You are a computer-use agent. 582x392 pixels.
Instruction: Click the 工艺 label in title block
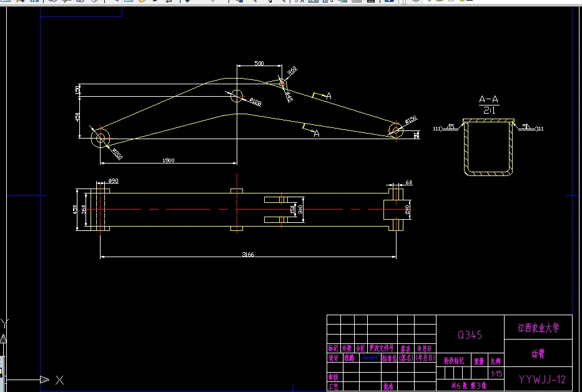tap(333, 387)
